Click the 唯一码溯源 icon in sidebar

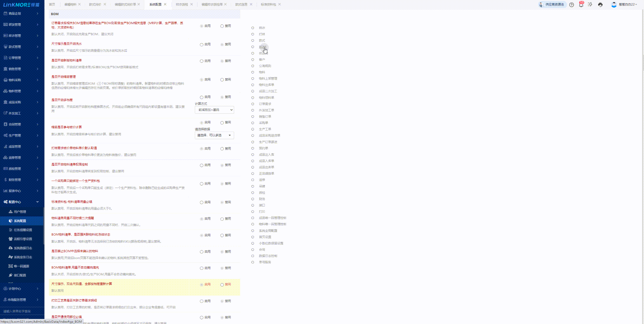[x=10, y=266]
